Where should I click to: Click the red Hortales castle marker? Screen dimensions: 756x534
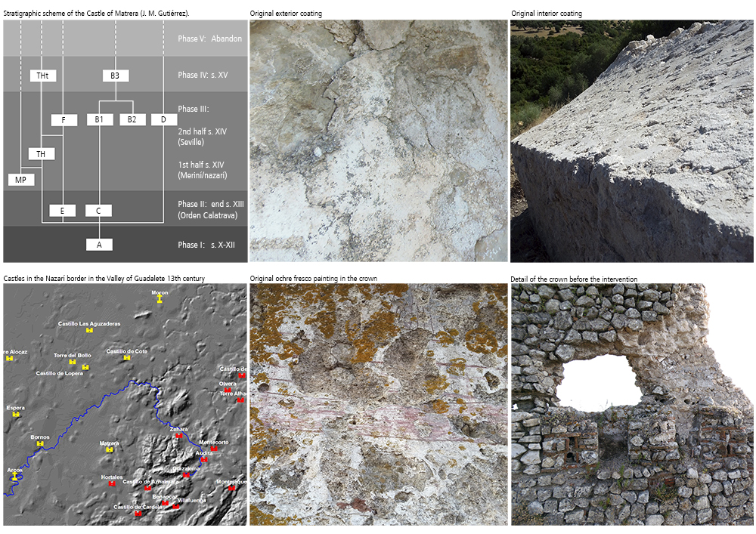click(112, 483)
